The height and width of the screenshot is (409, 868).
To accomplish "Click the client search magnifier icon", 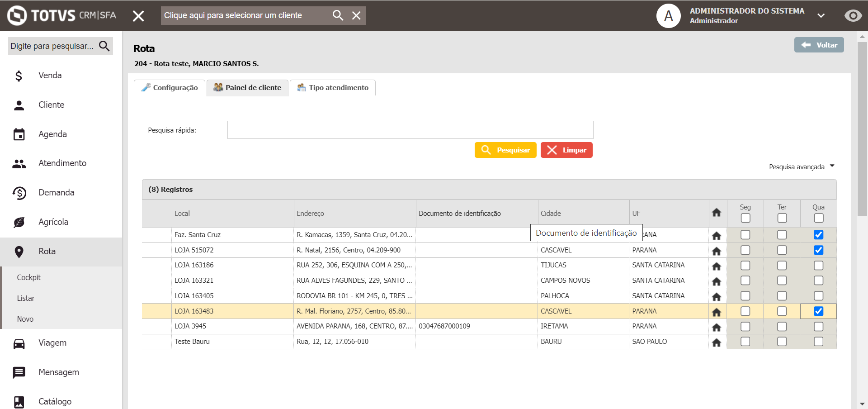I will (x=338, y=15).
